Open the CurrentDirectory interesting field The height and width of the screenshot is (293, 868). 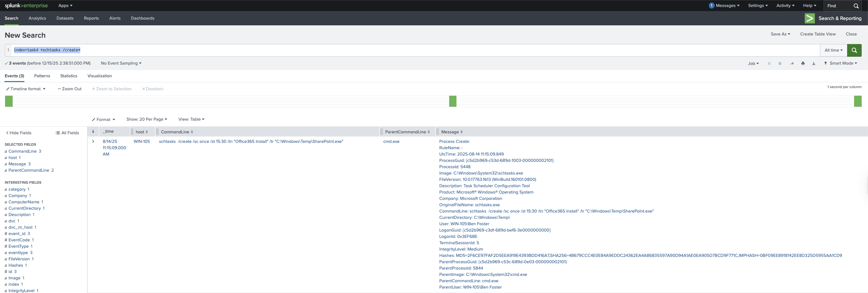point(25,208)
